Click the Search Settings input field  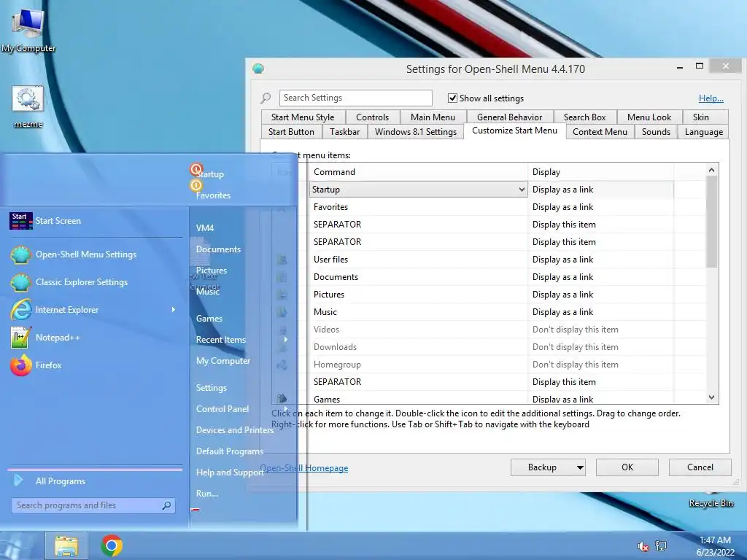pyautogui.click(x=355, y=98)
